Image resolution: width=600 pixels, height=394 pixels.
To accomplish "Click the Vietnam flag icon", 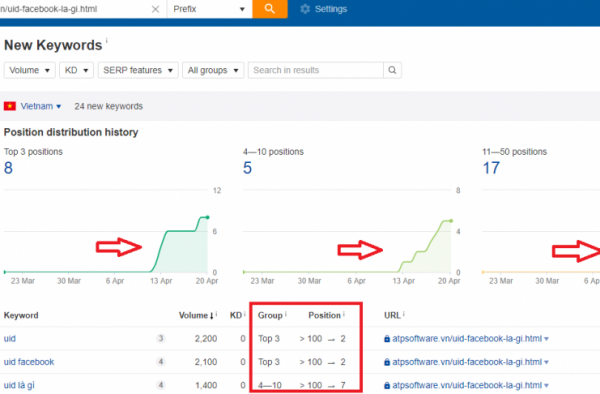I will pyautogui.click(x=10, y=106).
